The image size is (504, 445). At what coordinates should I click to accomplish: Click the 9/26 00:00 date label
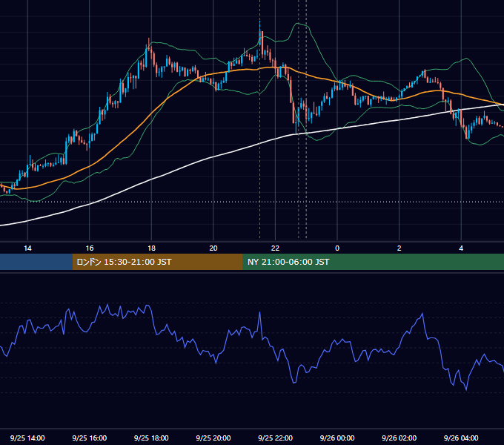coord(337,438)
